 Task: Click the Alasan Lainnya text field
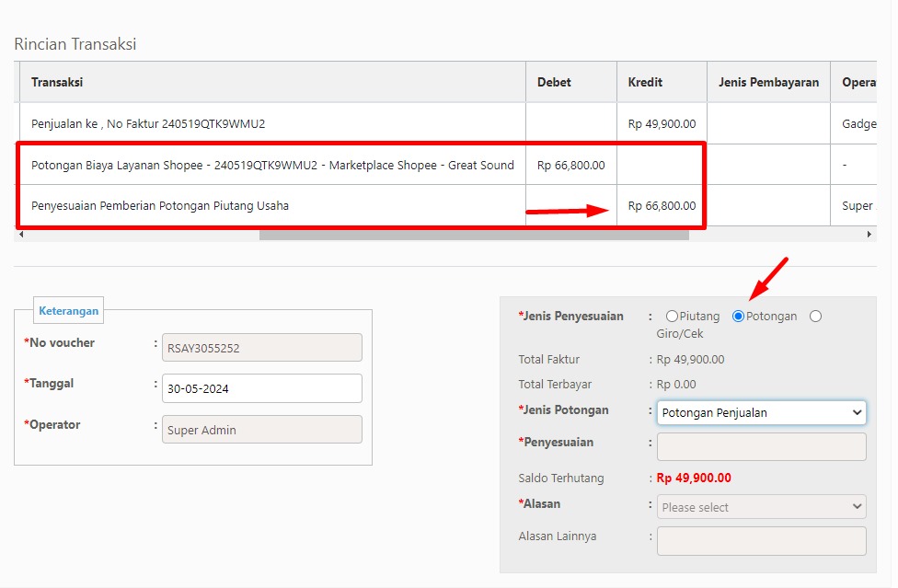coord(761,541)
